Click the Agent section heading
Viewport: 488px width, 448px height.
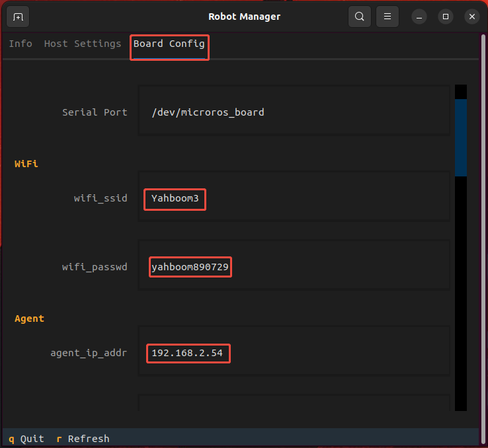point(29,318)
